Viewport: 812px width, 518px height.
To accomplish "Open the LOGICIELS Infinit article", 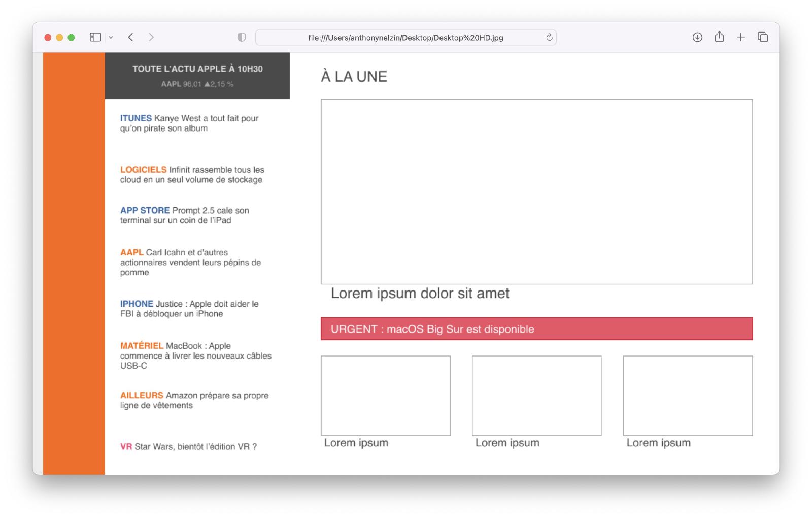I will coord(192,175).
